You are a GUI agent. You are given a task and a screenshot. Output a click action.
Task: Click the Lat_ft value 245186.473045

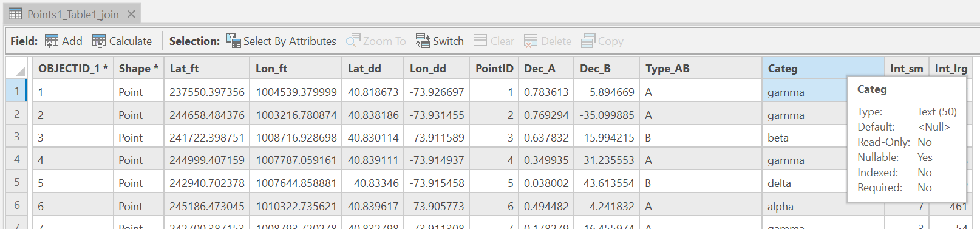tap(207, 206)
